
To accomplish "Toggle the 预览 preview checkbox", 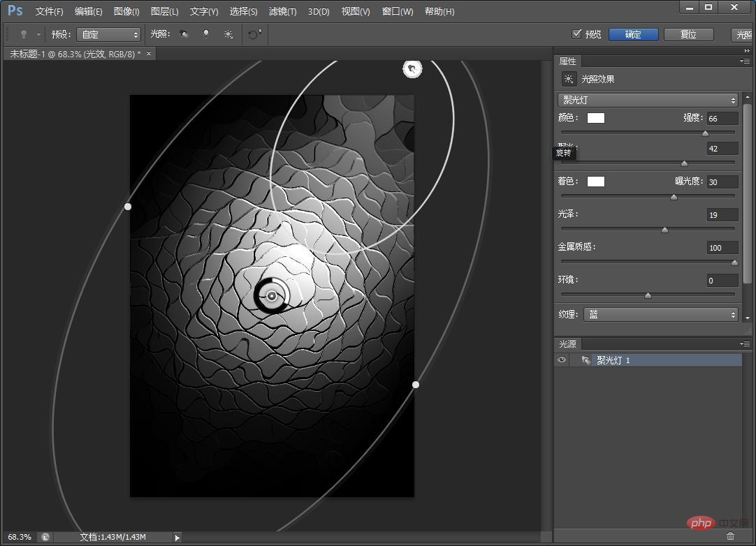I will click(576, 34).
